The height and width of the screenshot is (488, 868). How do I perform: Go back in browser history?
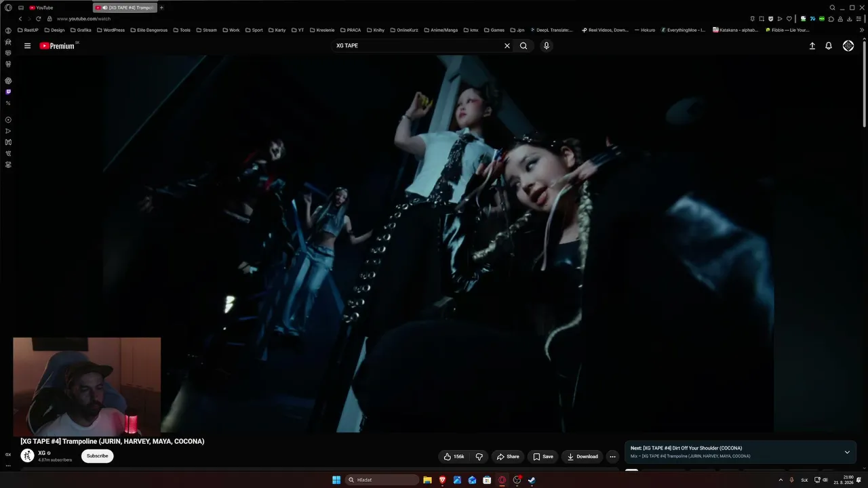tap(20, 19)
